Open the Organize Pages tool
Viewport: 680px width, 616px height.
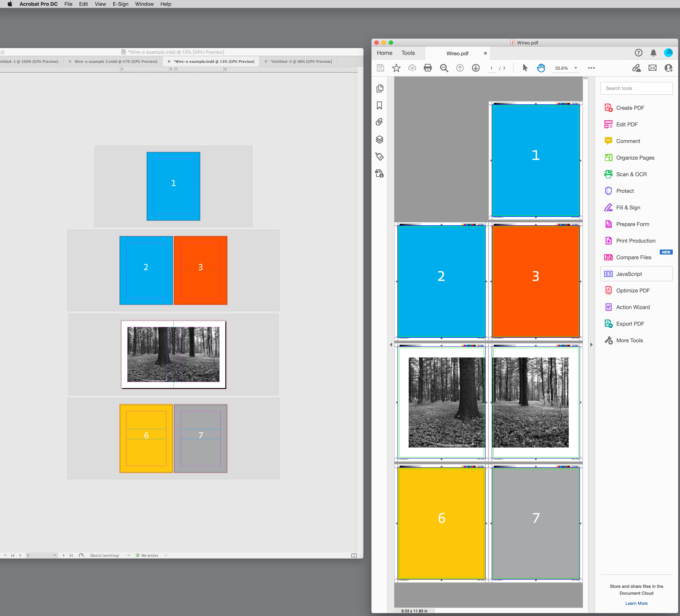(x=635, y=157)
